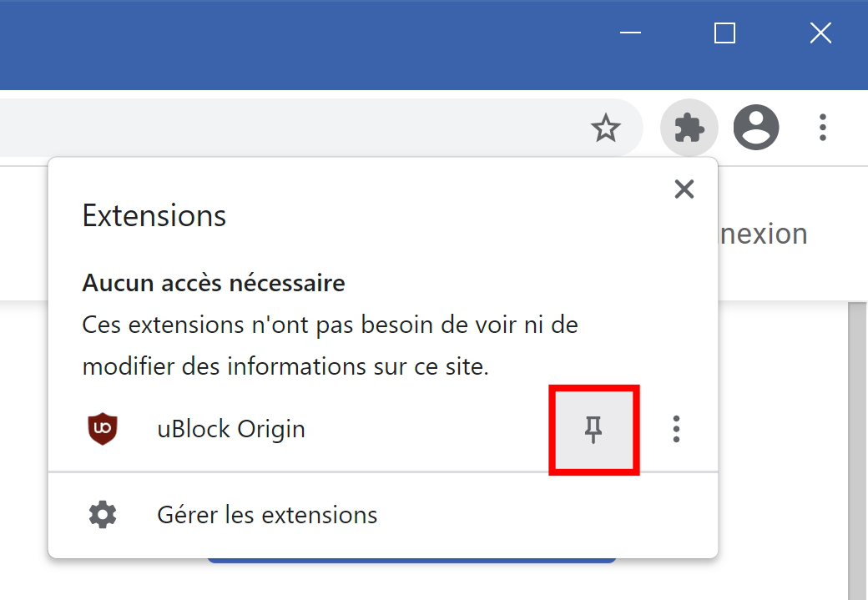This screenshot has height=600, width=868.
Task: Open the Chrome three-dot main menu
Action: click(x=823, y=128)
